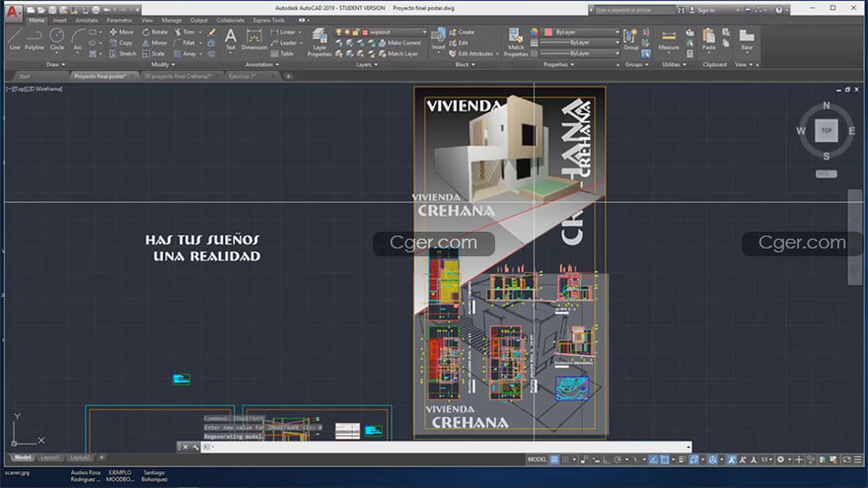Click the Insert block tool
The height and width of the screenshot is (488, 868).
[x=438, y=39]
